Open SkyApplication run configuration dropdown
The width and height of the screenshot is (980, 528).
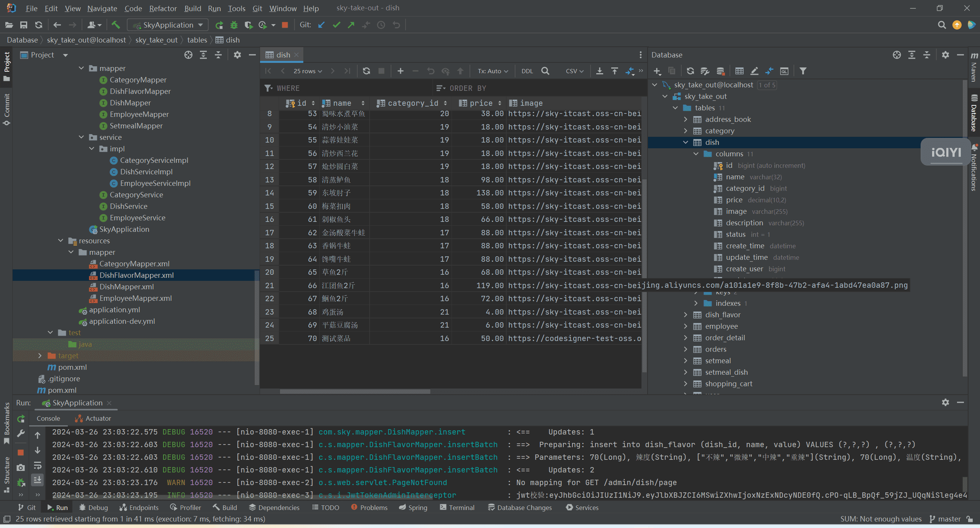(168, 25)
